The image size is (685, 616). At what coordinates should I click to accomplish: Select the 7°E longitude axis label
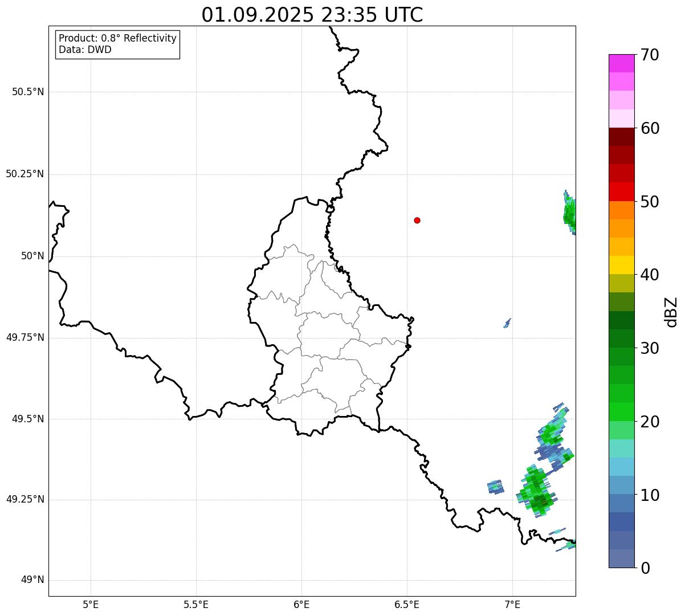click(512, 604)
